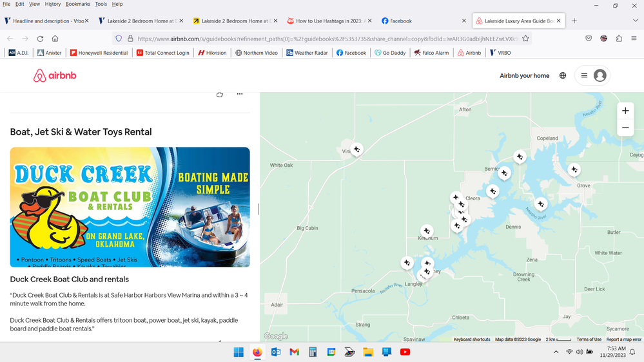The image size is (644, 362).
Task: Zoom out on the map
Action: tap(625, 128)
